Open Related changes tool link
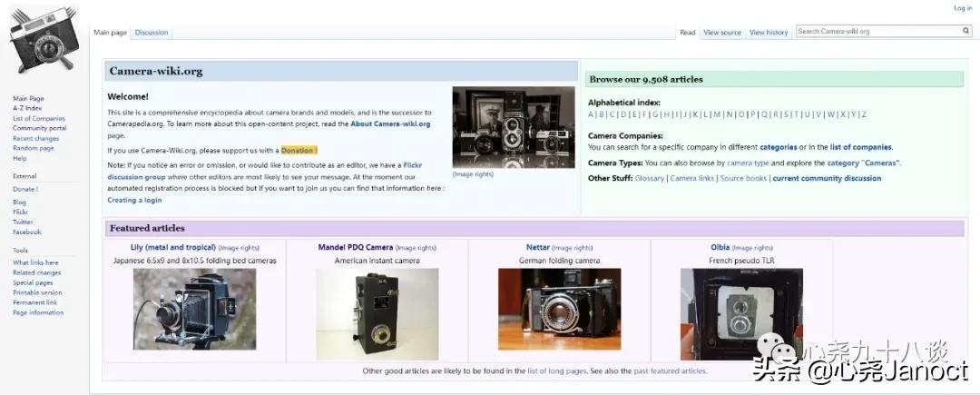Screen dimensions: 980x395 [37, 272]
